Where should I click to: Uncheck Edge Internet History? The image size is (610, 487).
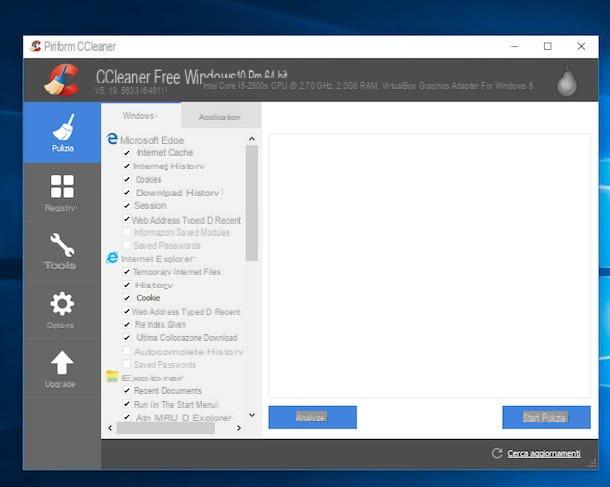pos(127,166)
